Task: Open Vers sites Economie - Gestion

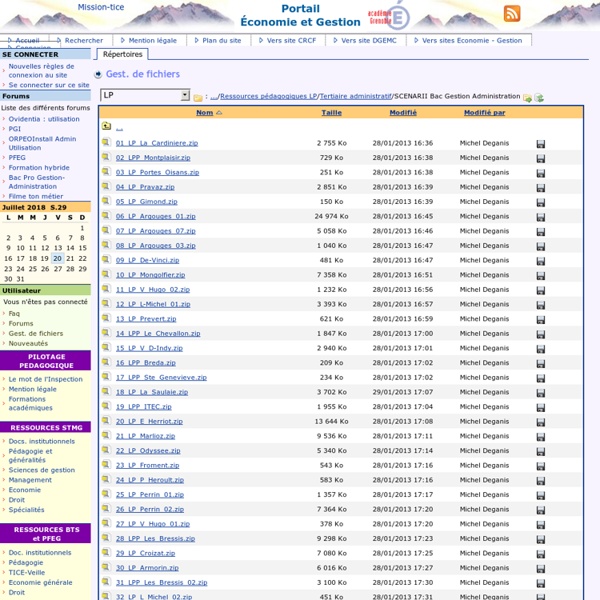Action: pos(472,40)
